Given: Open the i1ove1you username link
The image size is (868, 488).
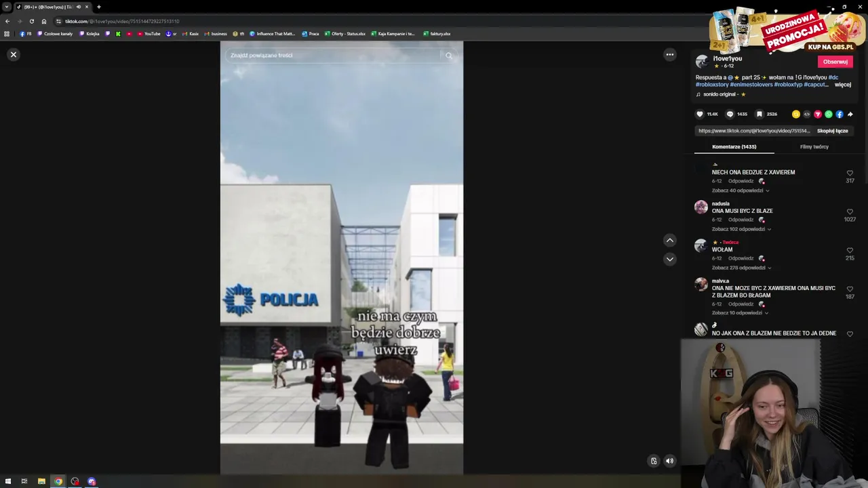Looking at the screenshot, I should pos(728,58).
